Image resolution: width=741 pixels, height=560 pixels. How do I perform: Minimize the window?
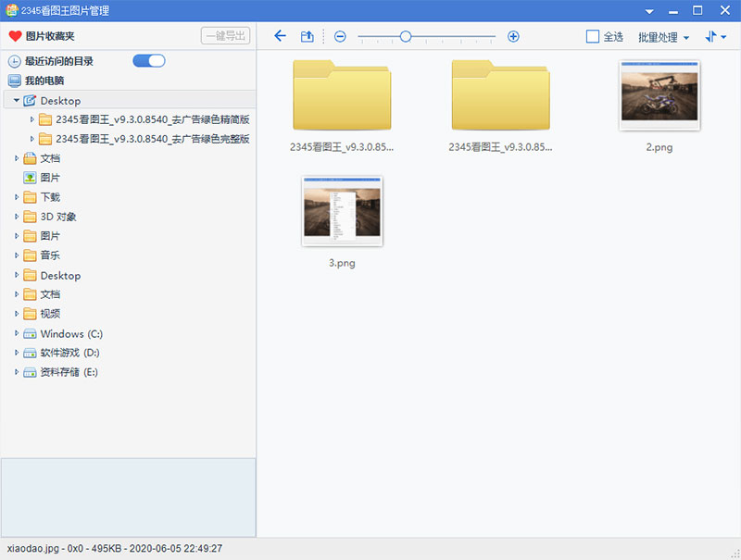[673, 11]
